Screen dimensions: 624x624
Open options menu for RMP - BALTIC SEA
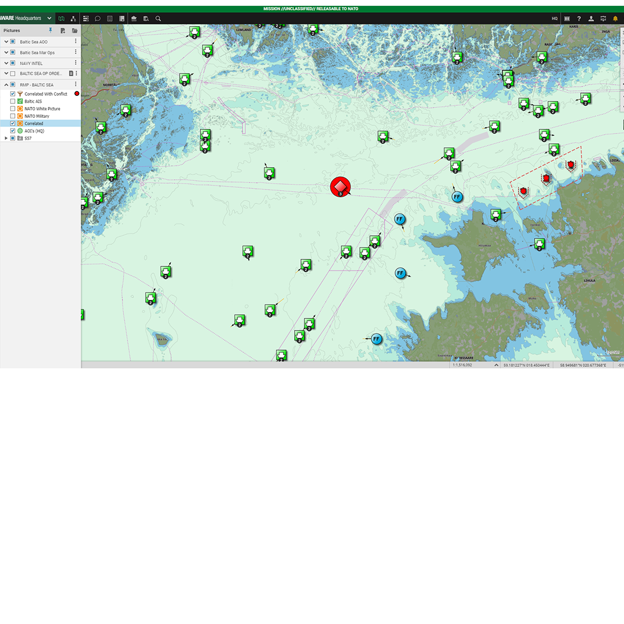point(76,84)
